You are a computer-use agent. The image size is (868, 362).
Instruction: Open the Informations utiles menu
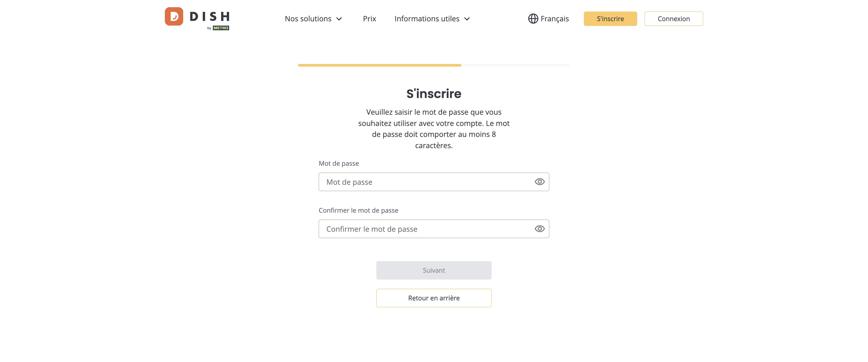pos(432,18)
